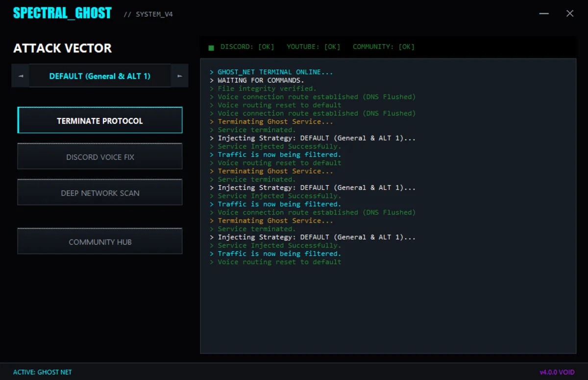
Task: Activate the TERMINATE PROTOCOL button
Action: 100,120
